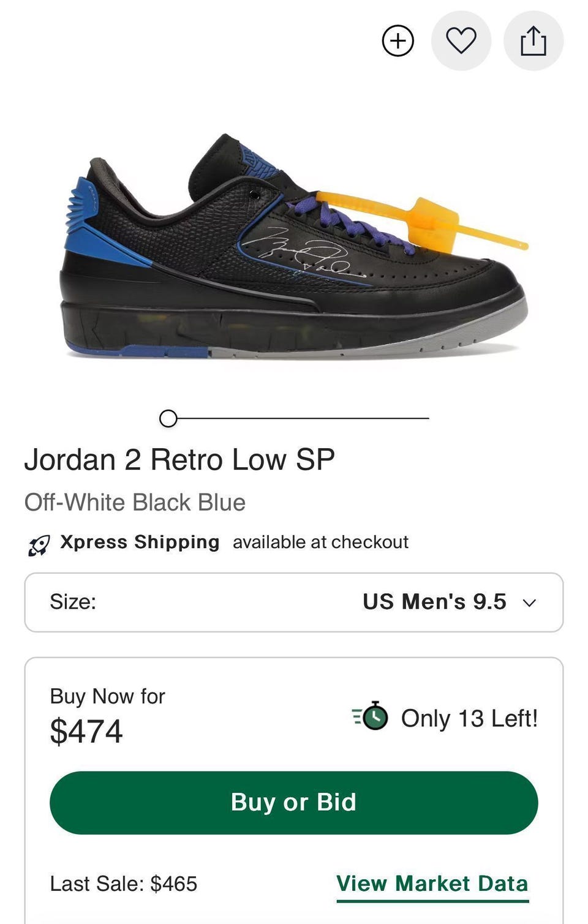Click the Jordan 2 Retro Low SP title

pyautogui.click(x=179, y=459)
